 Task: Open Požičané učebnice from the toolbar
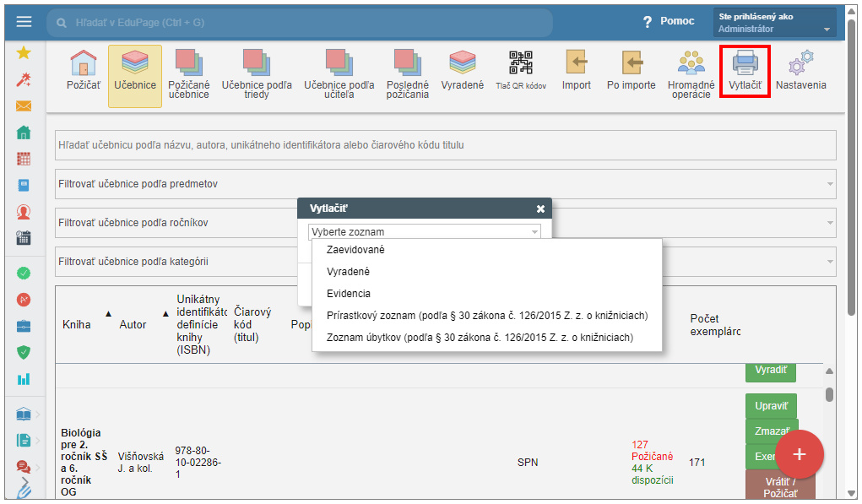(188, 64)
